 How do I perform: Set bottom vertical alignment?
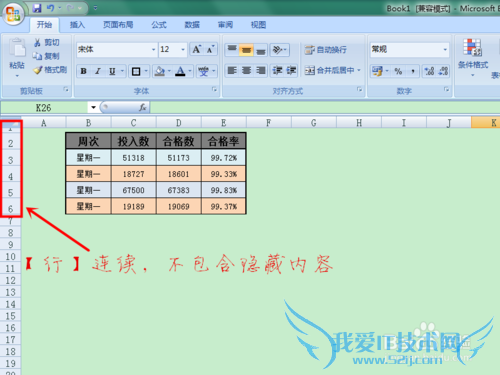point(261,49)
